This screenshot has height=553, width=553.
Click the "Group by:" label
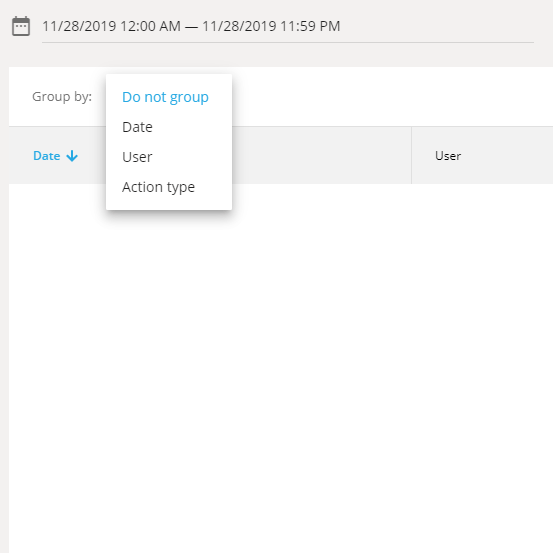click(62, 96)
